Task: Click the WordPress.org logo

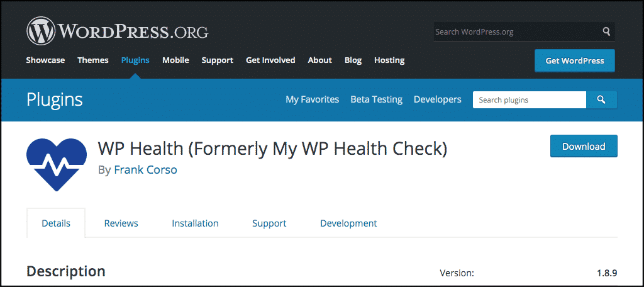Action: click(117, 30)
